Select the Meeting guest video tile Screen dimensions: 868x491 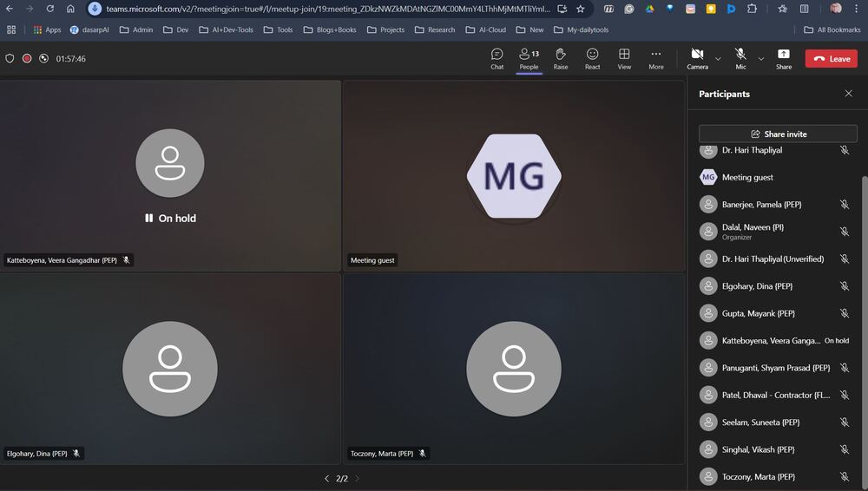click(x=514, y=176)
